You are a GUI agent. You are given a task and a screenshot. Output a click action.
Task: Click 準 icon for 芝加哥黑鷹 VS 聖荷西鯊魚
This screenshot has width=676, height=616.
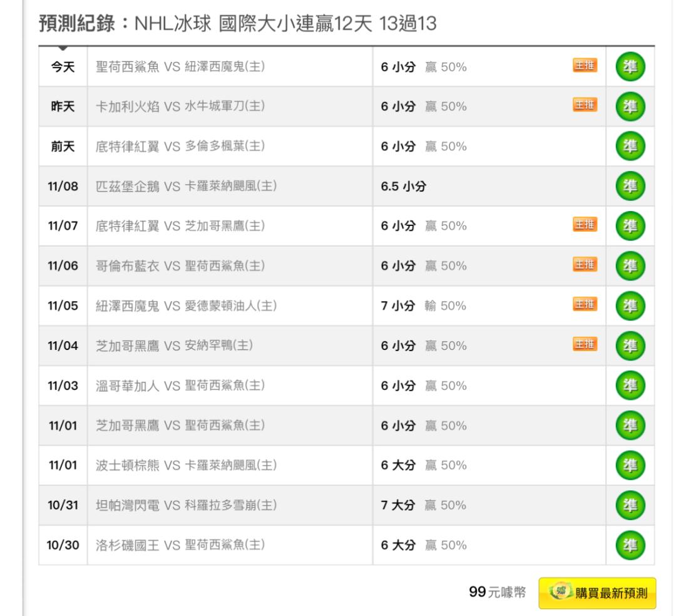(630, 426)
